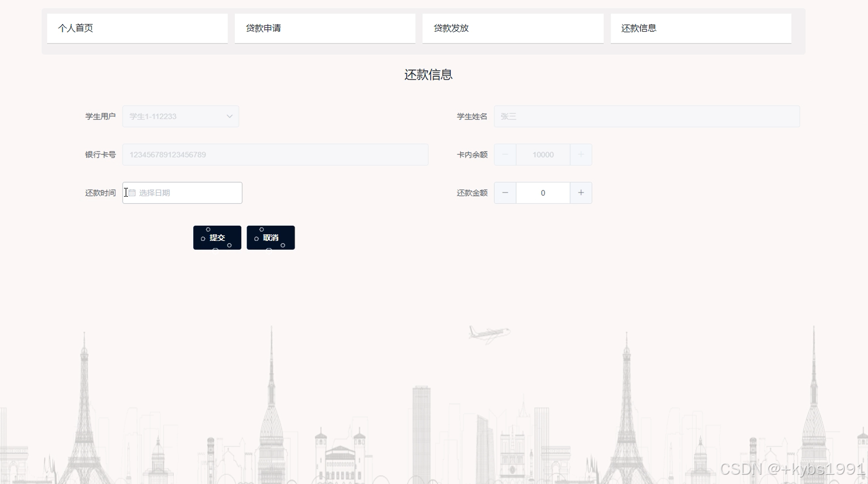Cancel with the 取消 button
The width and height of the screenshot is (868, 484).
click(x=271, y=238)
